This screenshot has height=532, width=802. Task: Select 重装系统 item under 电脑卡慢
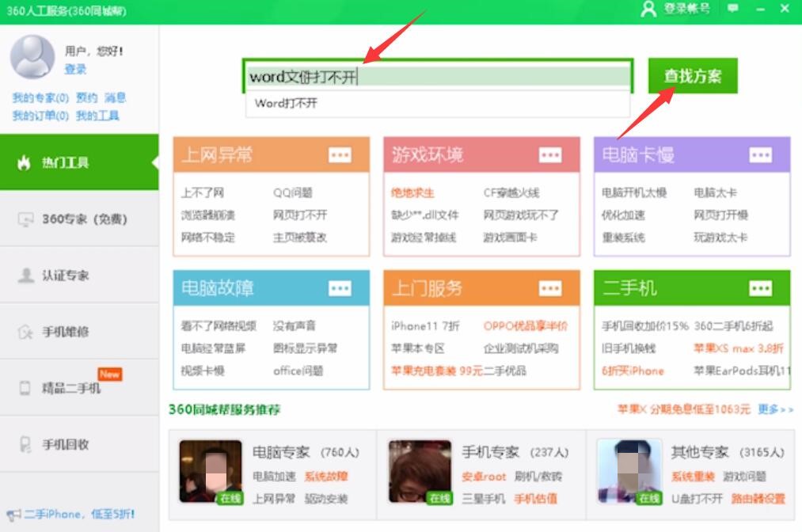click(624, 237)
